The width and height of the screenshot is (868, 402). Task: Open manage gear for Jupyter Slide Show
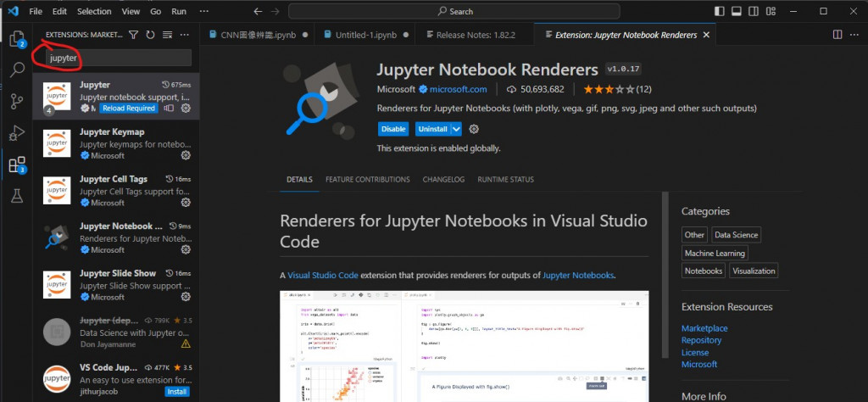pos(186,297)
